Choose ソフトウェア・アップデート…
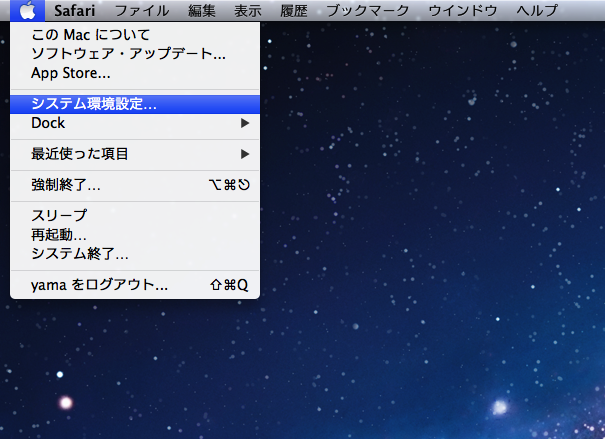This screenshot has height=439, width=605. click(135, 54)
